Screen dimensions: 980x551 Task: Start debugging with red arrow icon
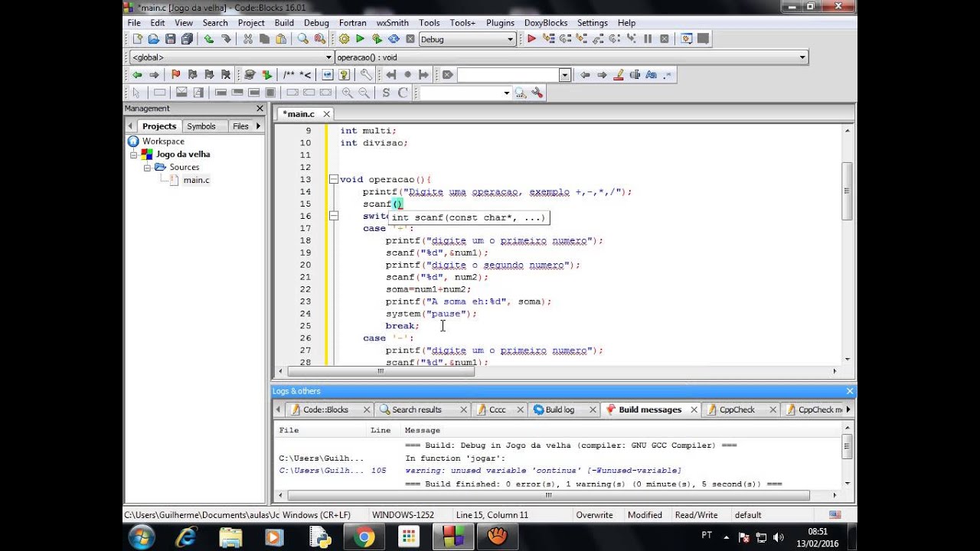coord(531,39)
